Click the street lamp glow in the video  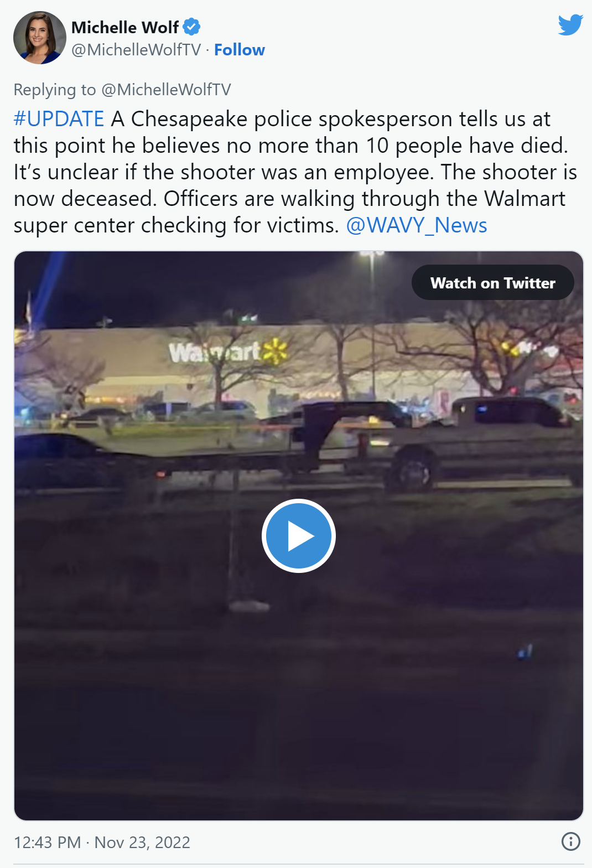[371, 254]
